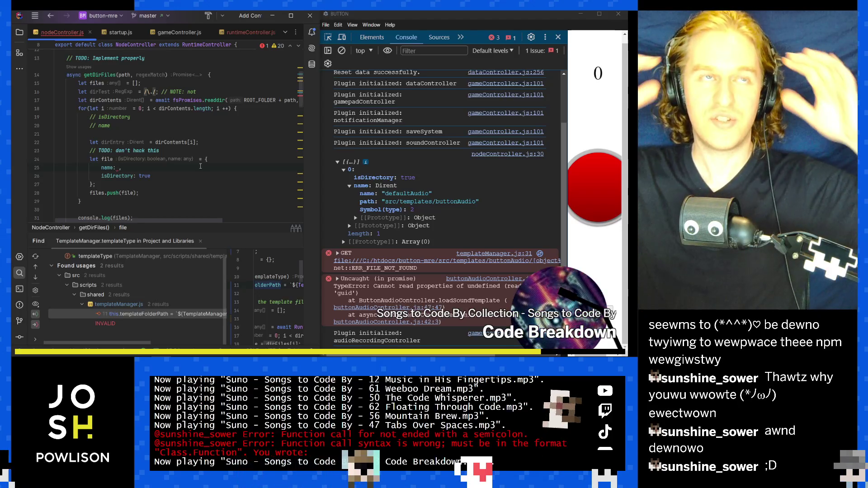The width and height of the screenshot is (868, 488).
Task: Click the device toolbar toggle in DevTools
Action: [342, 37]
